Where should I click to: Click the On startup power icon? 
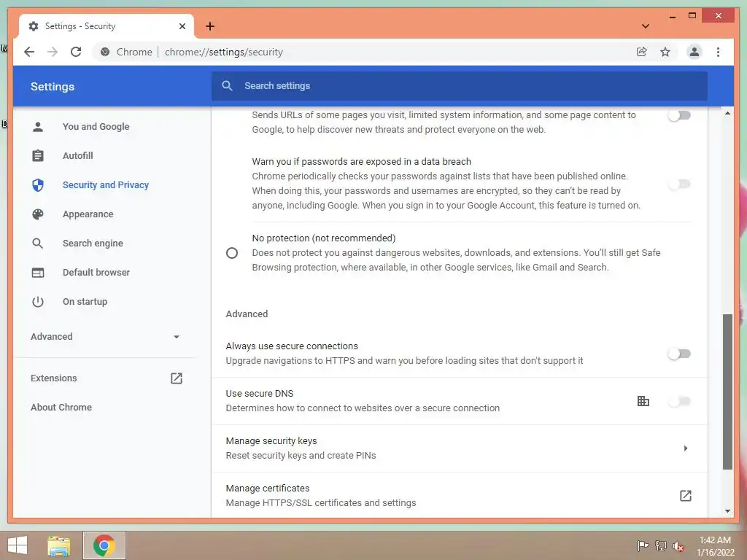tap(38, 302)
